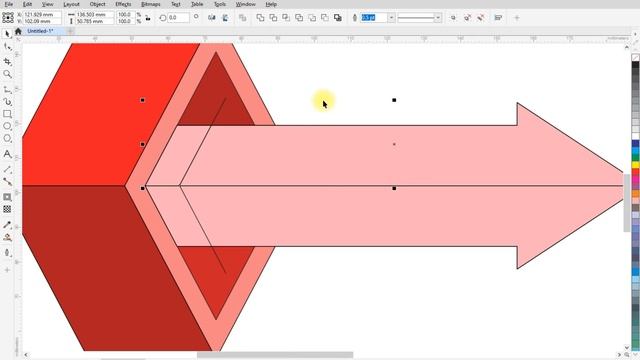Click the Simplify shapes button

pyautogui.click(x=299, y=18)
